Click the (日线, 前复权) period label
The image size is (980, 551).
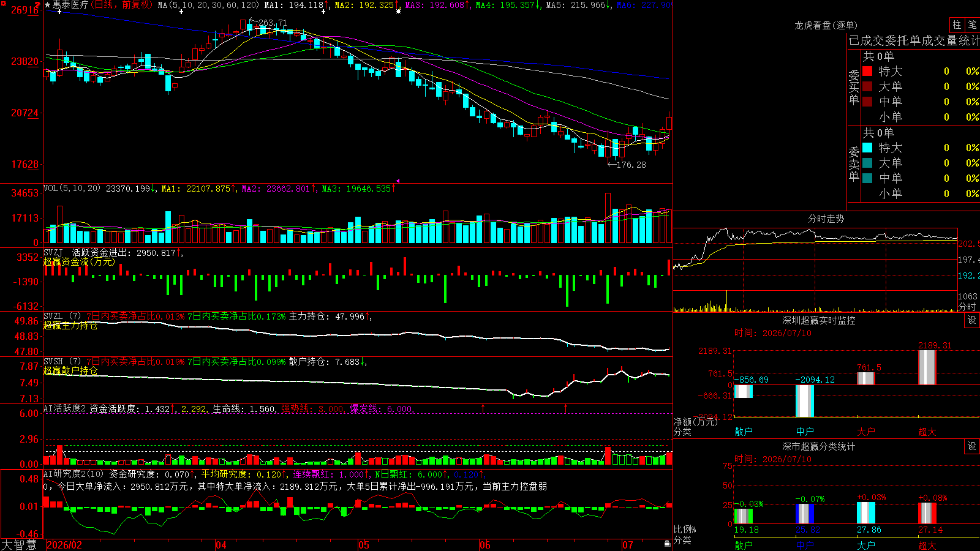[x=122, y=5]
